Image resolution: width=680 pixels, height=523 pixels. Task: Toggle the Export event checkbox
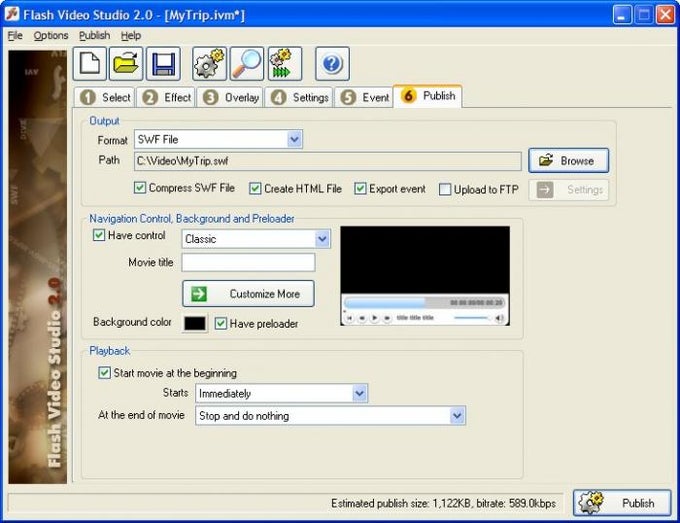[x=360, y=188]
